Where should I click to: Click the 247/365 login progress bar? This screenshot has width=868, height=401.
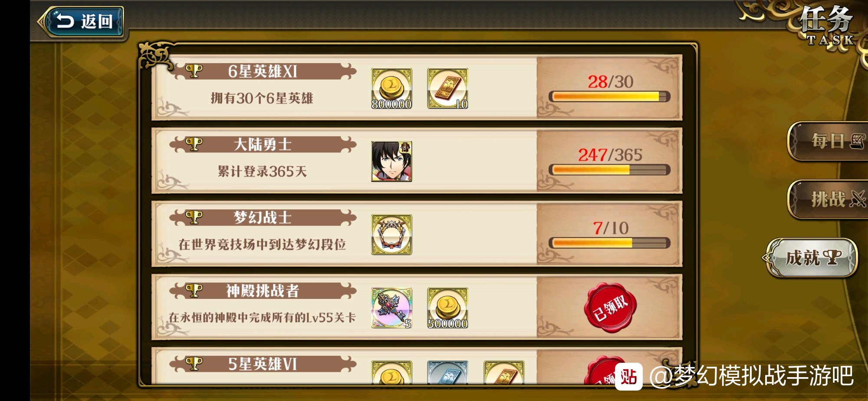coord(609,170)
